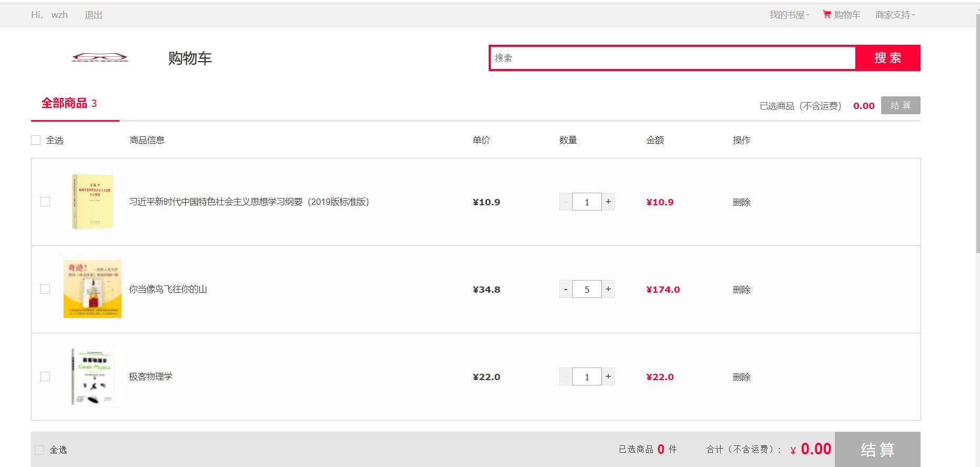The image size is (980, 467).
Task: Open the 你当像鸟飞往你的山 cover thumbnail
Action: click(93, 289)
